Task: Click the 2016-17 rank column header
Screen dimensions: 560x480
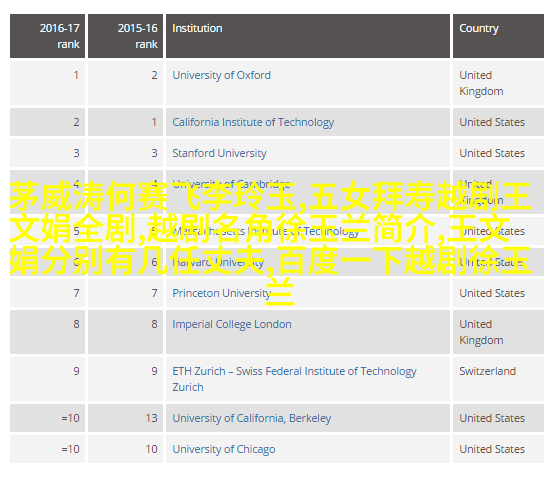Action: [x=48, y=36]
